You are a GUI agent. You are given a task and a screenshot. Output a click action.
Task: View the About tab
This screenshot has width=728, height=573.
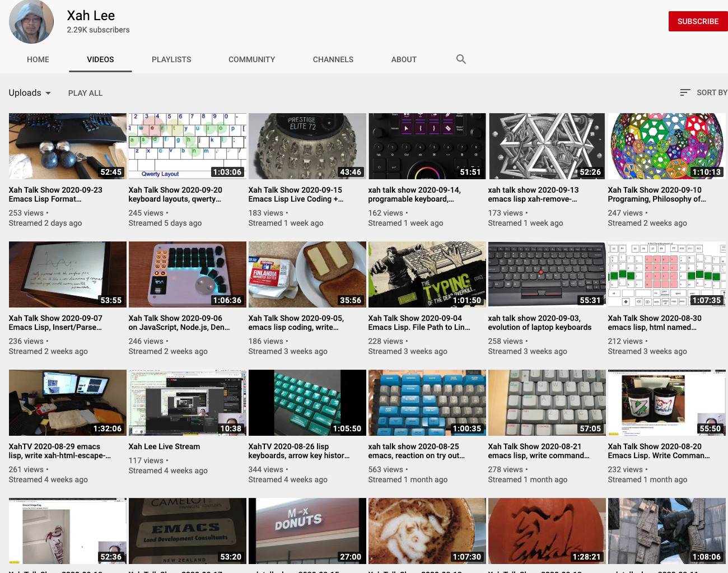point(404,59)
